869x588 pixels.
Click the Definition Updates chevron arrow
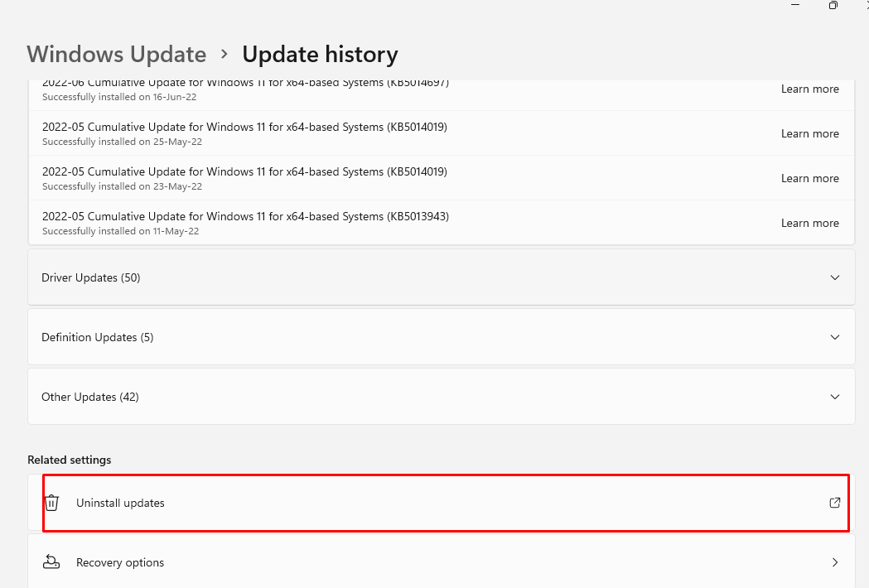tap(835, 337)
